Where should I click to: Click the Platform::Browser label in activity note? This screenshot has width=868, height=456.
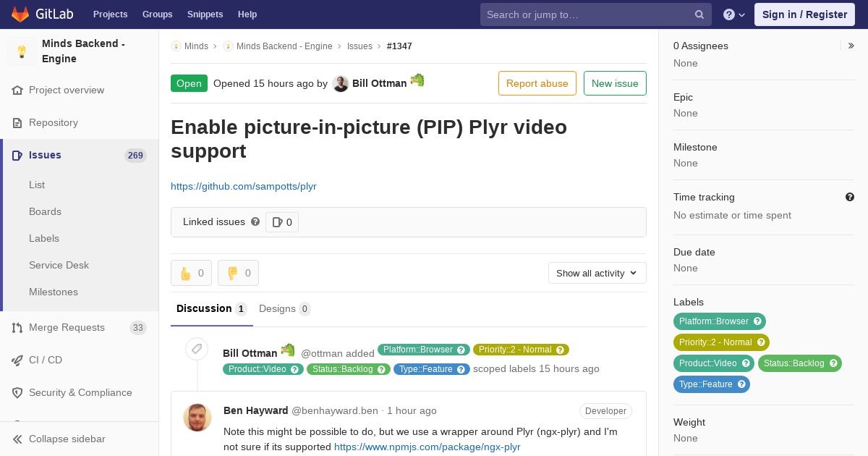point(424,350)
